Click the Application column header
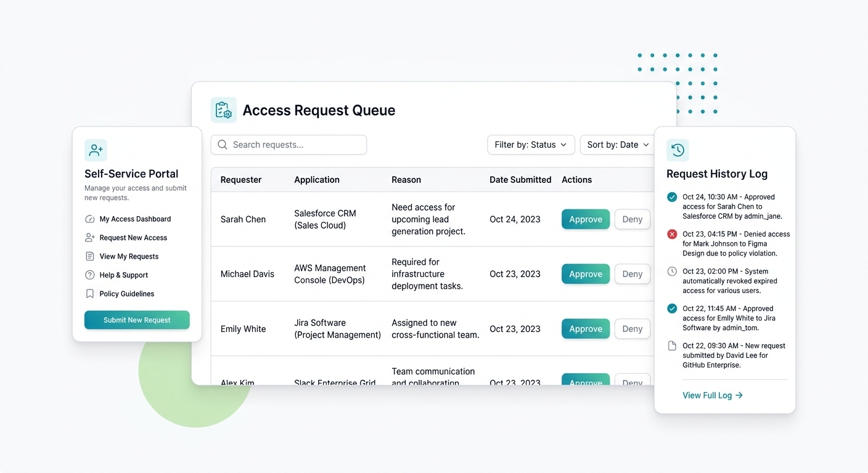 point(317,180)
